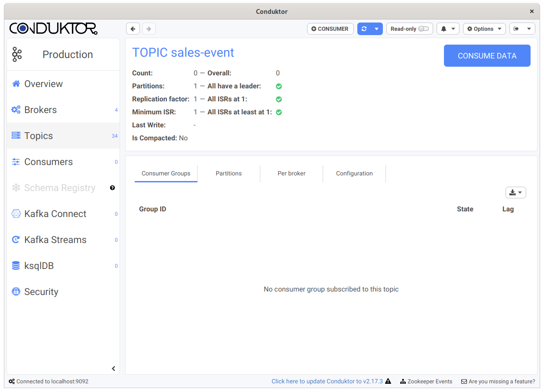
Task: Click the Consumers sliders icon
Action: [x=16, y=162]
